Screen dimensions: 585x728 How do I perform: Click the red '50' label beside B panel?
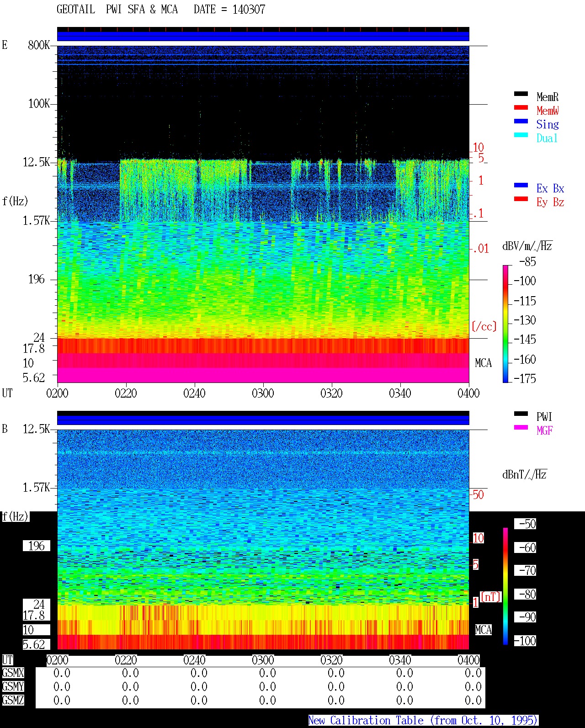point(478,494)
